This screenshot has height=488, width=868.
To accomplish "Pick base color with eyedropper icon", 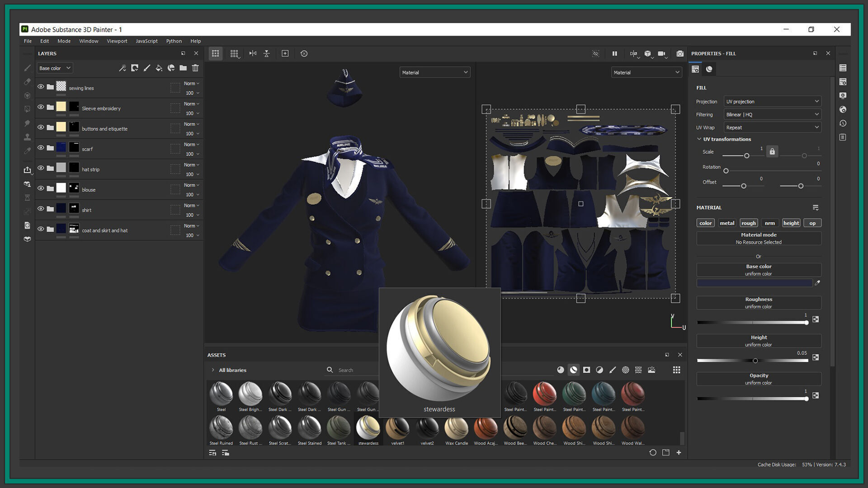I will pyautogui.click(x=817, y=283).
